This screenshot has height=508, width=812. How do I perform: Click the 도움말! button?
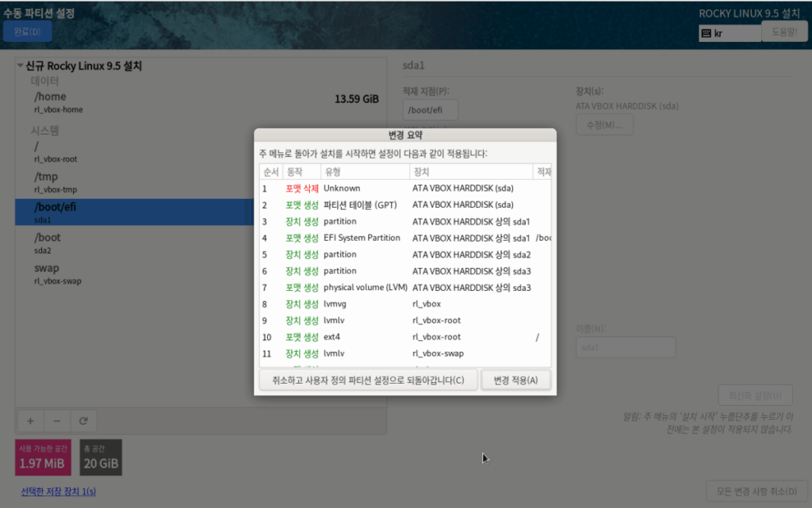tap(784, 32)
